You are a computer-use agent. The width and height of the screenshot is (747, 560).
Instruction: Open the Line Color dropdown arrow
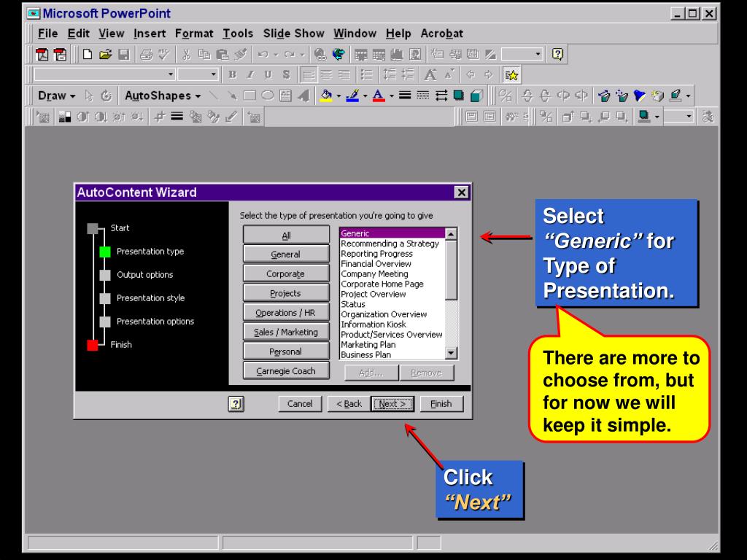365,96
